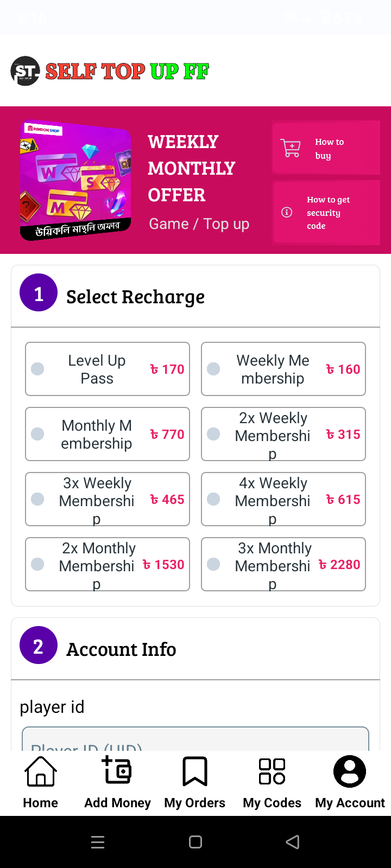Screen dimensions: 391x868
Task: Open My Codes grid icon
Action: [x=272, y=771]
